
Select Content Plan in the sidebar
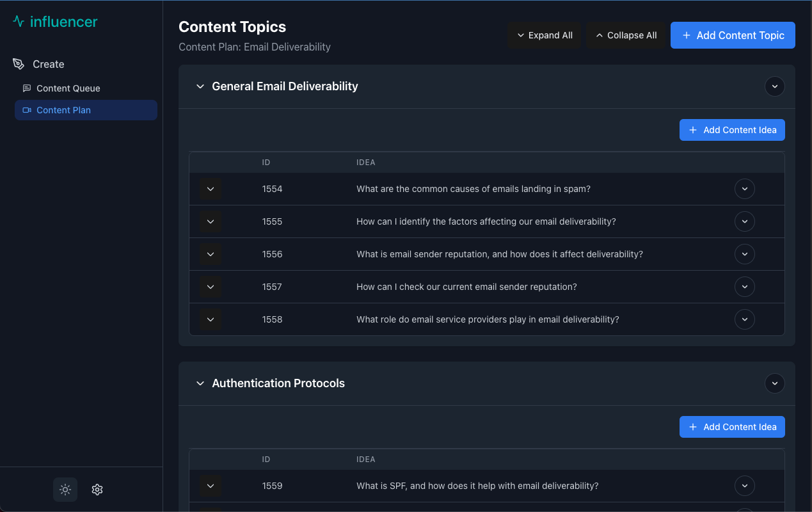pyautogui.click(x=64, y=109)
